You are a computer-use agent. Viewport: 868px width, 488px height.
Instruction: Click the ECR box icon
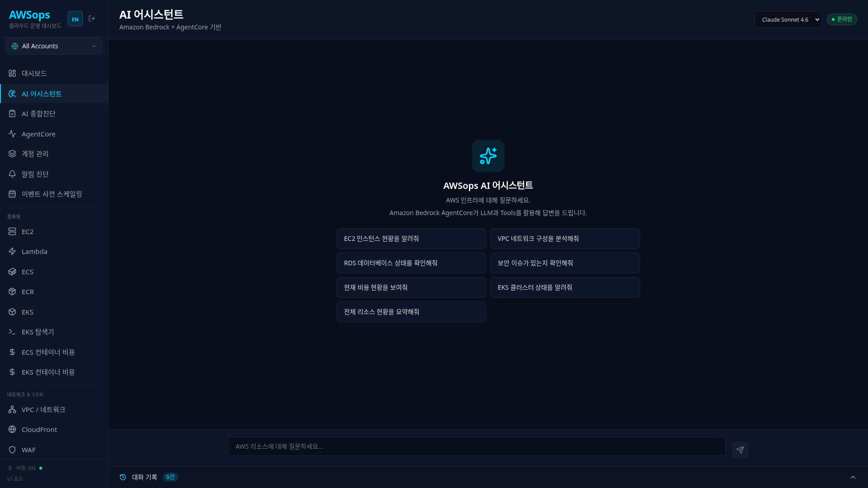(x=12, y=291)
